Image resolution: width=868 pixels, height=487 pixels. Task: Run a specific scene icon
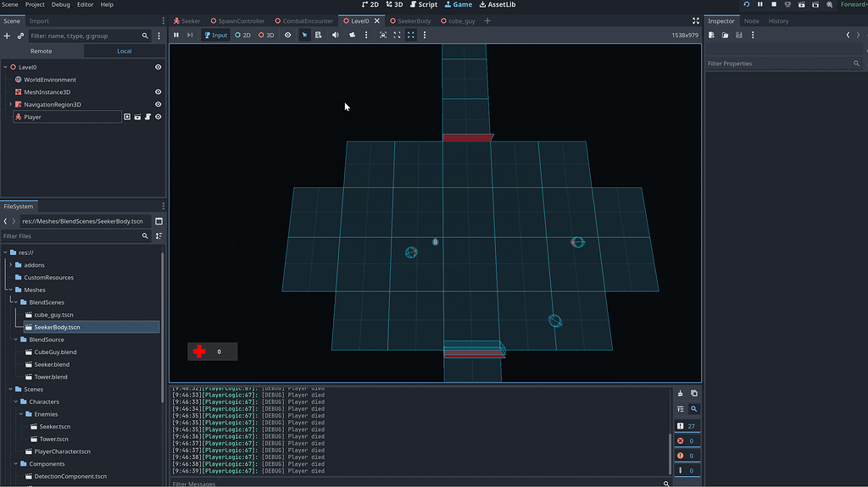coord(815,4)
